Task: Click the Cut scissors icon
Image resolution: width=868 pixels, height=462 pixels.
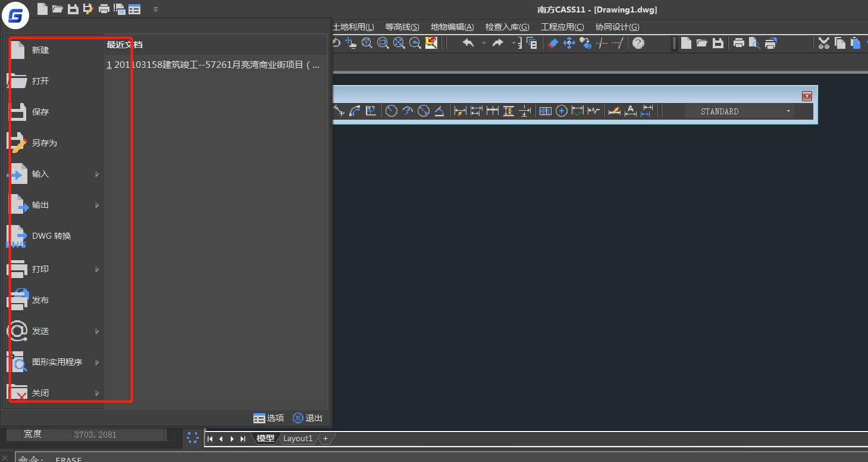Action: click(x=824, y=43)
